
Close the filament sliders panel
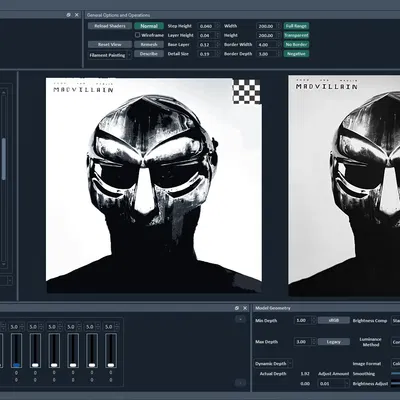[x=245, y=308]
